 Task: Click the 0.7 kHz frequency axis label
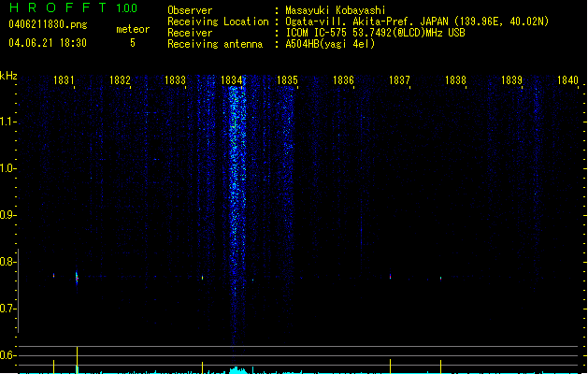pos(7,309)
